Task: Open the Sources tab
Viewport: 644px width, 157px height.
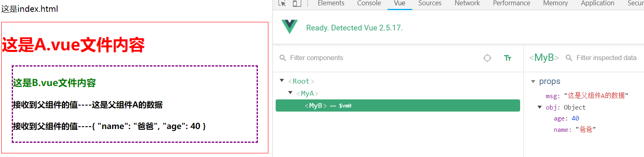Action: (x=430, y=3)
